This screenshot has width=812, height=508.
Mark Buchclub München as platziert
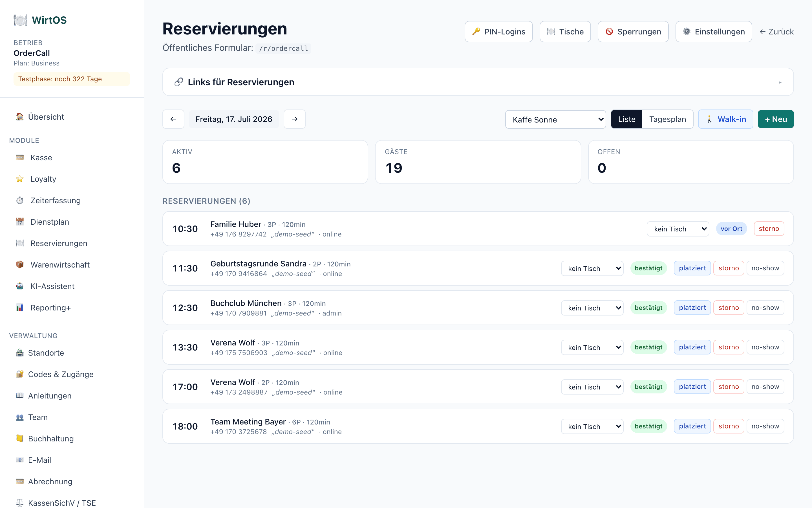(x=692, y=307)
